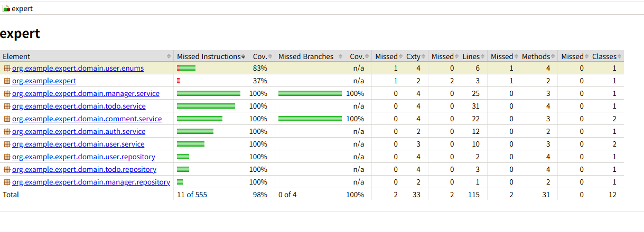Click package icon beside domain.manager.repository
The image size is (644, 232).
[x=7, y=182]
